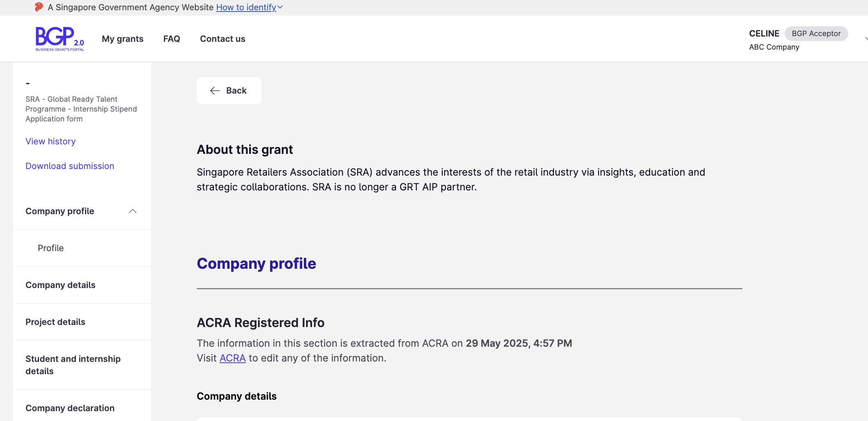Click the left arrow icon in Back
The width and height of the screenshot is (868, 421).
tap(215, 91)
